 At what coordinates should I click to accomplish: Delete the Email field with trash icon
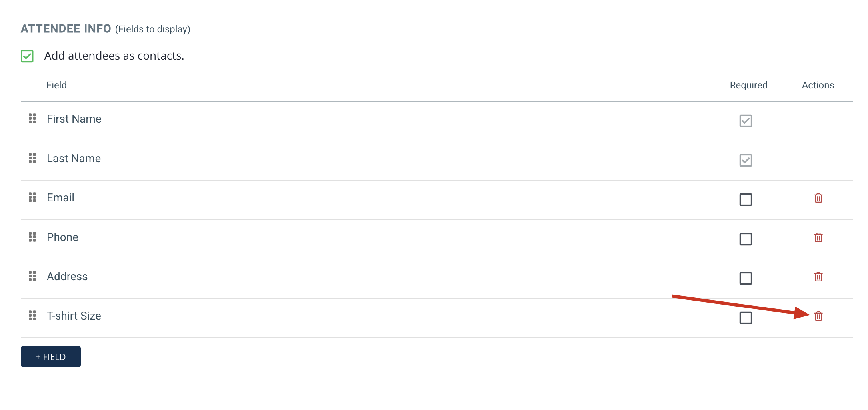[x=818, y=198]
